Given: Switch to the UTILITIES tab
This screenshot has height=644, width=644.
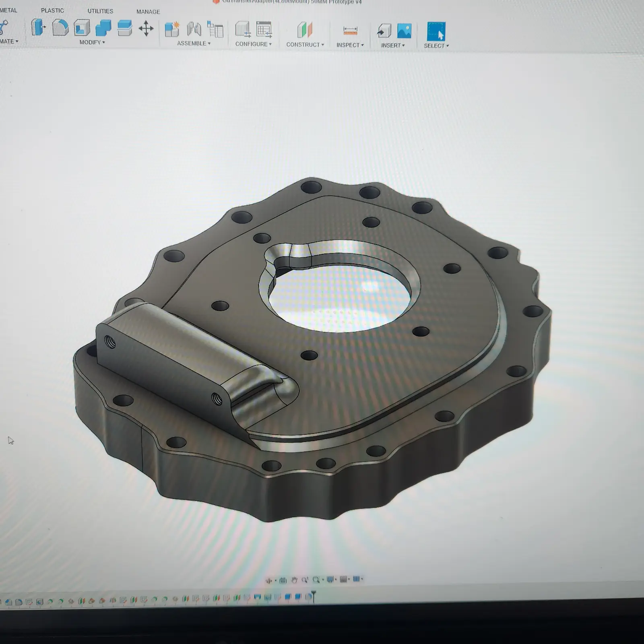Looking at the screenshot, I should pos(100,11).
